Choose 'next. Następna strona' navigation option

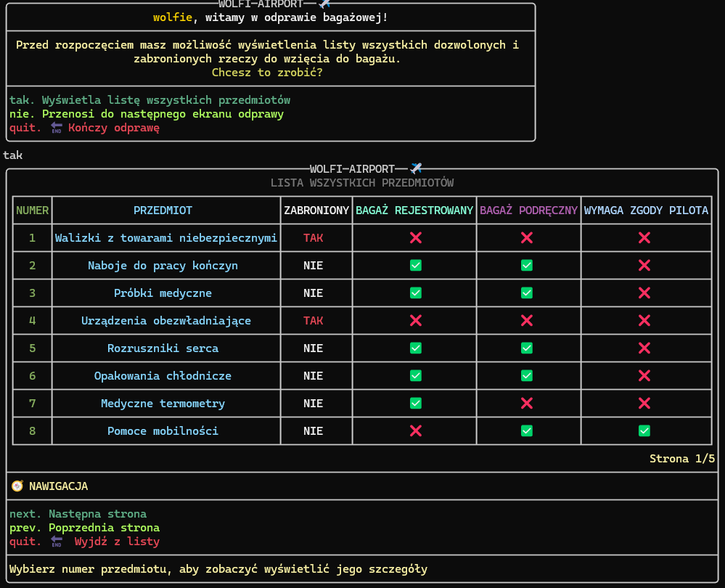[x=78, y=514]
